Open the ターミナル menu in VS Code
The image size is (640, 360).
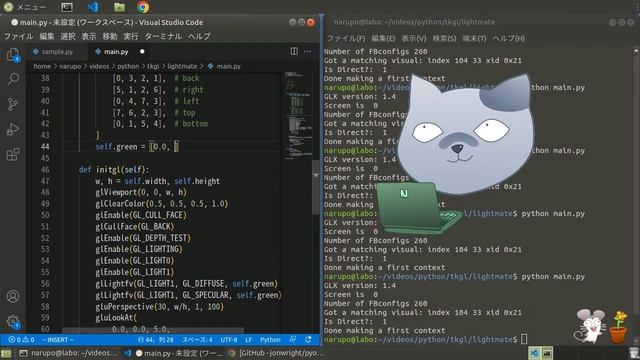[163, 36]
